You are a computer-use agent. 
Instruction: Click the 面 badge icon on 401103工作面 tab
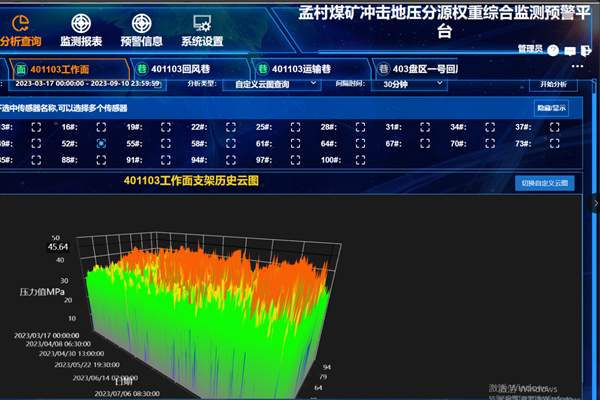(x=20, y=69)
